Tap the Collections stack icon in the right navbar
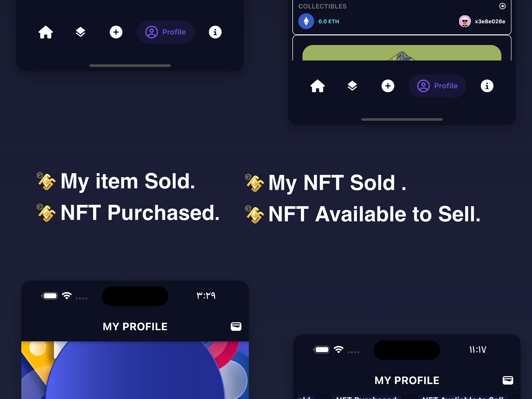 point(352,86)
